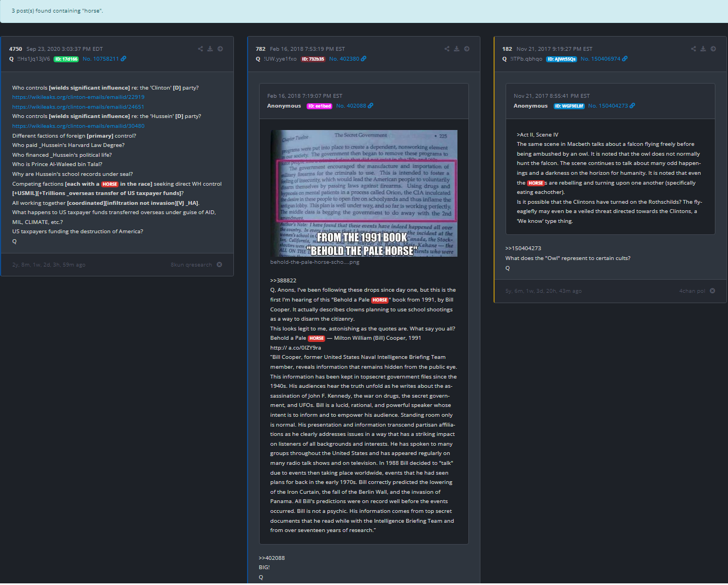Click the tripcode !UW.yye1fxo
728x585 pixels.
(x=280, y=59)
